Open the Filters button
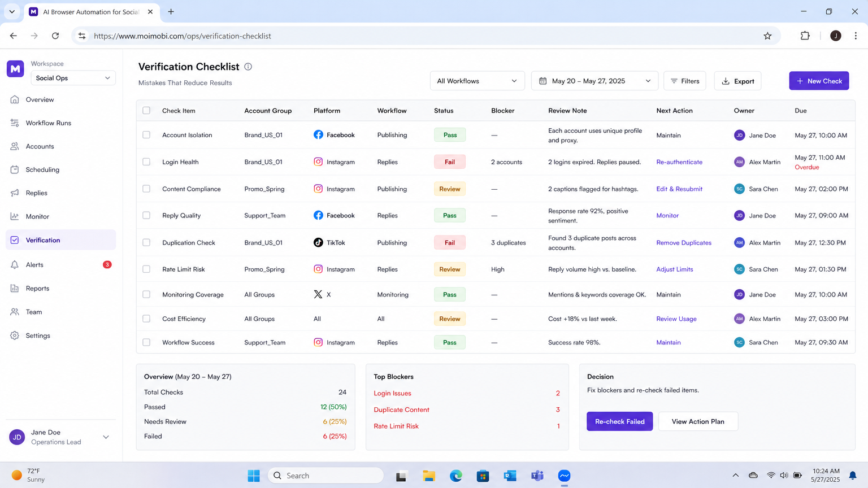Image resolution: width=868 pixels, height=488 pixels. pyautogui.click(x=684, y=81)
